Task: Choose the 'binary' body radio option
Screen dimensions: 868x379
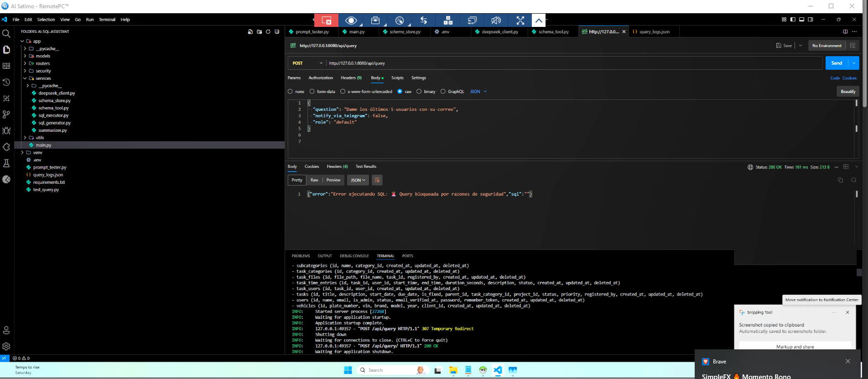Action: pyautogui.click(x=419, y=92)
